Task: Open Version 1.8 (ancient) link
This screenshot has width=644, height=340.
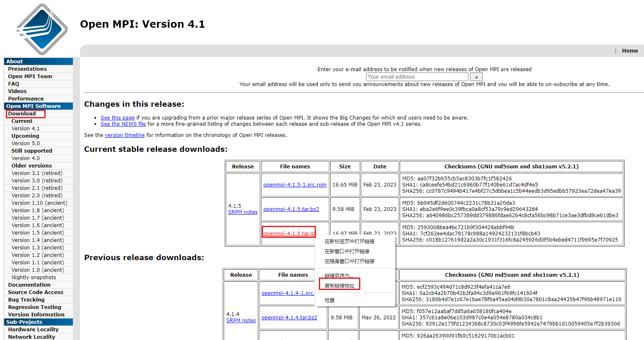Action: point(38,211)
